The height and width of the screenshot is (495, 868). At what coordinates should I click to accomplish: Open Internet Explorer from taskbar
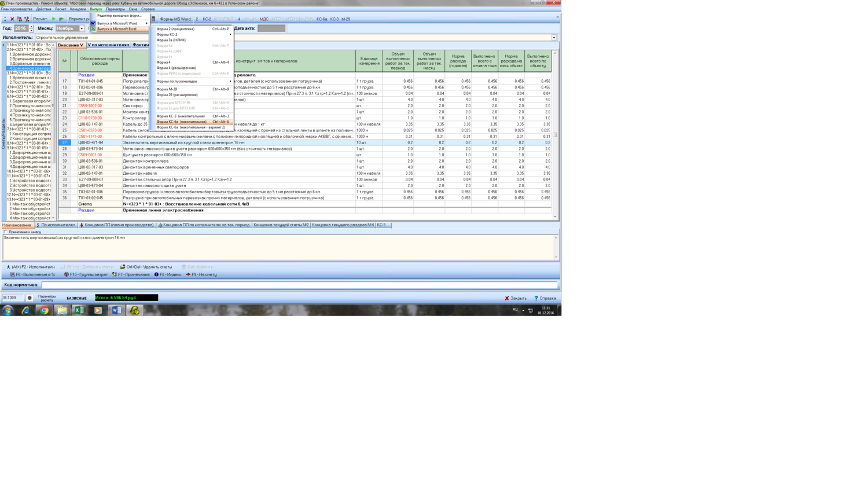tap(25, 310)
